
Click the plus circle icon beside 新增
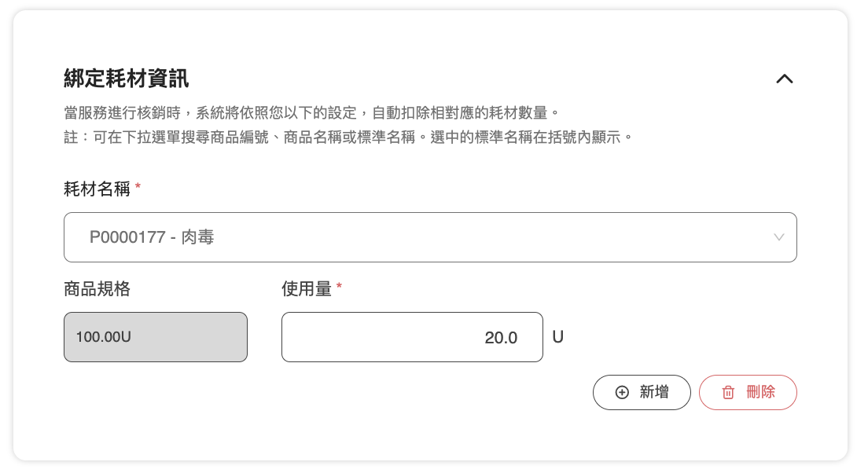click(x=622, y=393)
